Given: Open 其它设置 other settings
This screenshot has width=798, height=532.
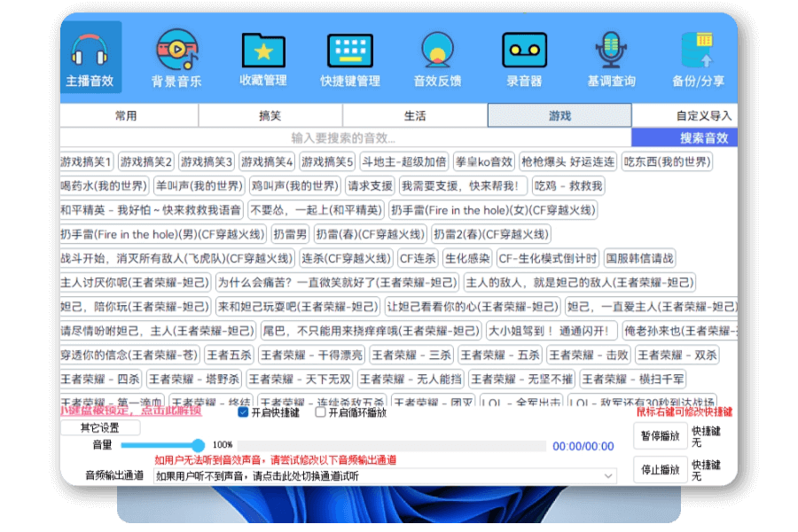Looking at the screenshot, I should click(106, 427).
